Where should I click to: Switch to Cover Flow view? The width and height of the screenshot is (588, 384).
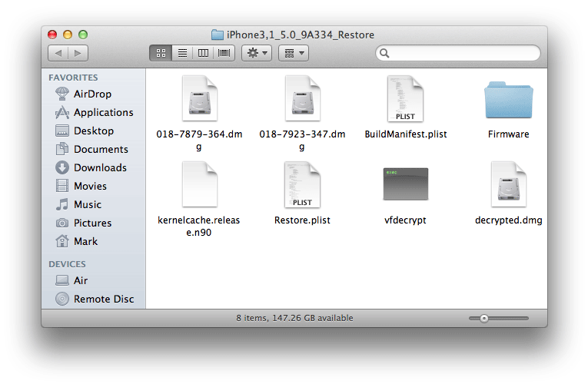pyautogui.click(x=224, y=53)
